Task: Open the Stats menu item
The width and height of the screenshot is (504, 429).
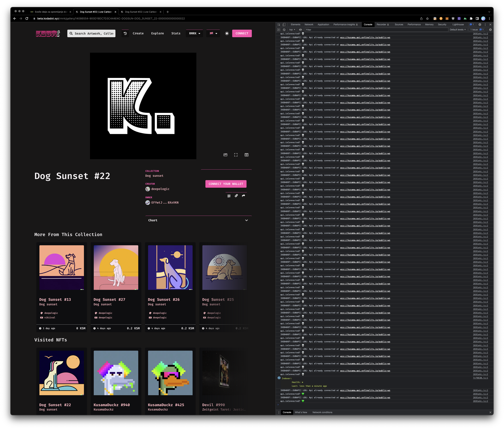Action: pyautogui.click(x=176, y=33)
